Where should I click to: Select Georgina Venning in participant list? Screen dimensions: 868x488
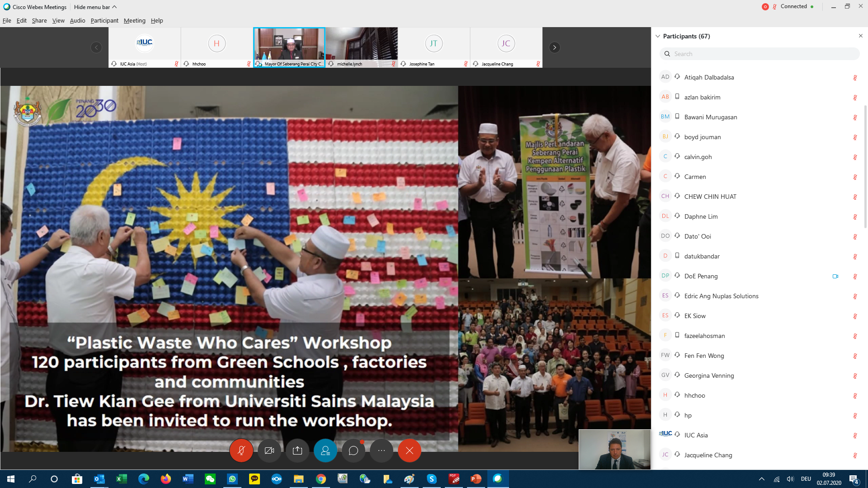[x=709, y=375]
